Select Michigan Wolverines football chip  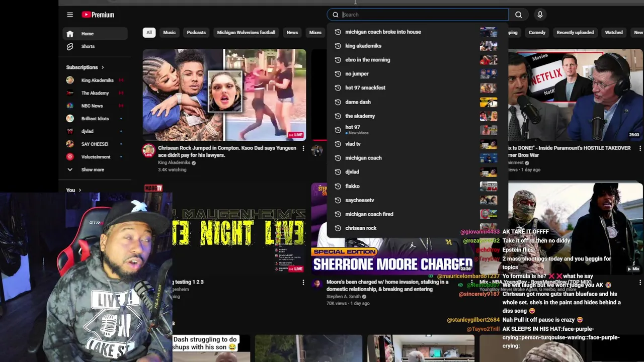[246, 33]
